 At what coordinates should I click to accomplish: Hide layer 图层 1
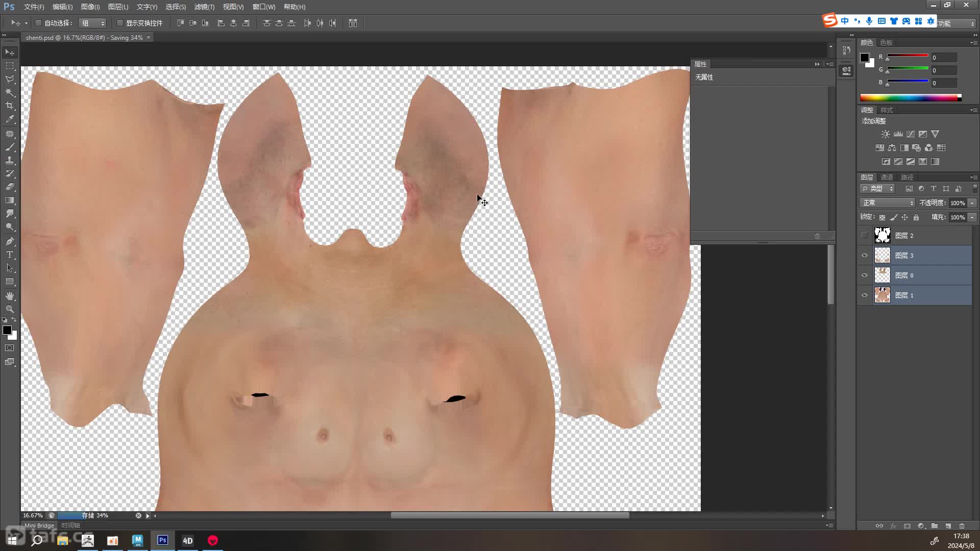coord(864,295)
